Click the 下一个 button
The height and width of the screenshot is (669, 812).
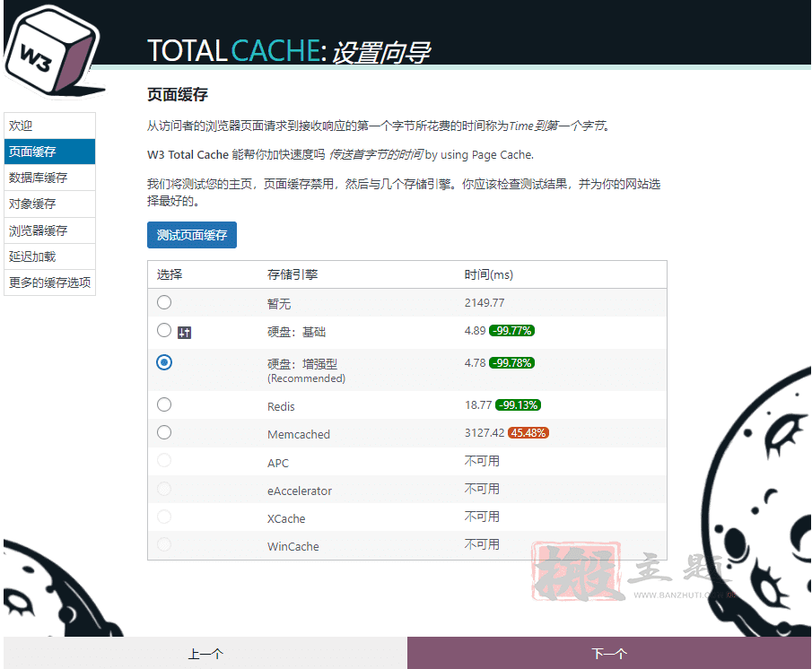[x=609, y=654]
